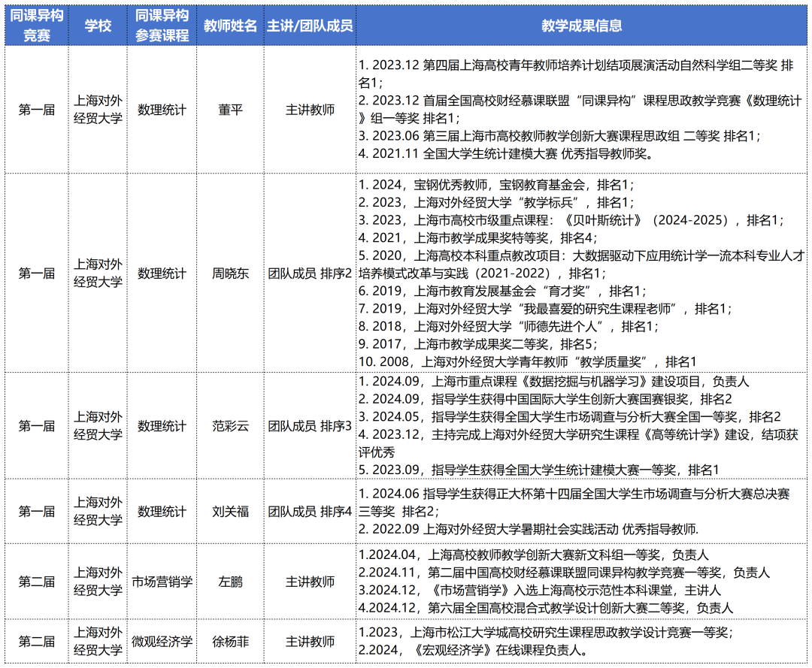812x668 pixels.
Task: Select 第一届 in 刘关福's row
Action: (x=37, y=511)
